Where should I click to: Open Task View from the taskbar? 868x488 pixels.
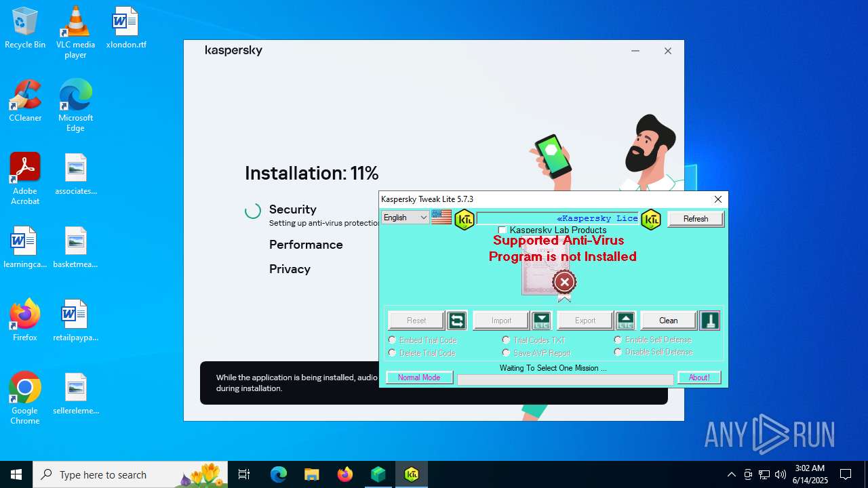pyautogui.click(x=244, y=474)
